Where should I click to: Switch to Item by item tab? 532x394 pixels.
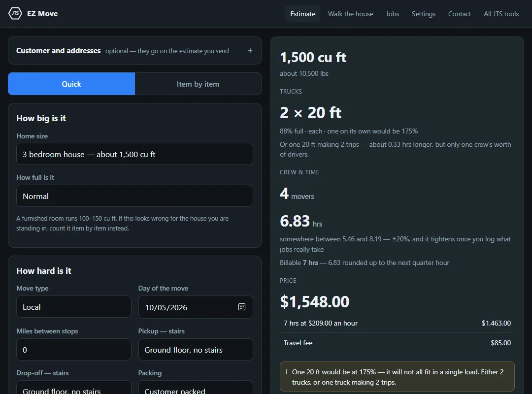(198, 84)
